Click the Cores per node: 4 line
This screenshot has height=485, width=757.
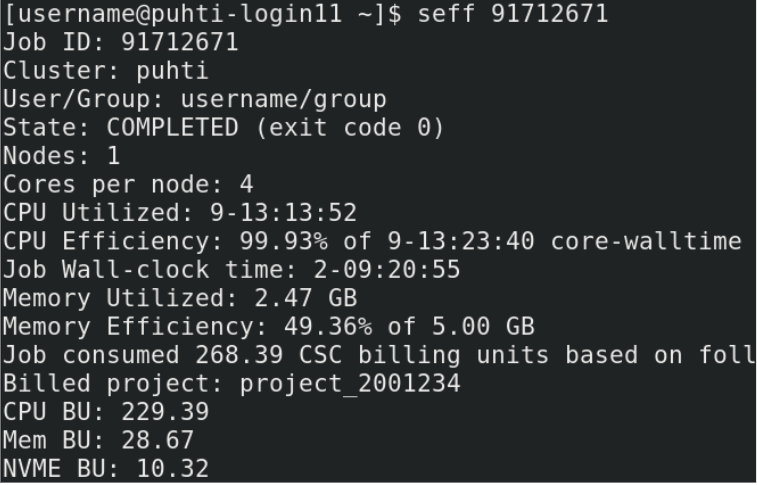(x=128, y=184)
